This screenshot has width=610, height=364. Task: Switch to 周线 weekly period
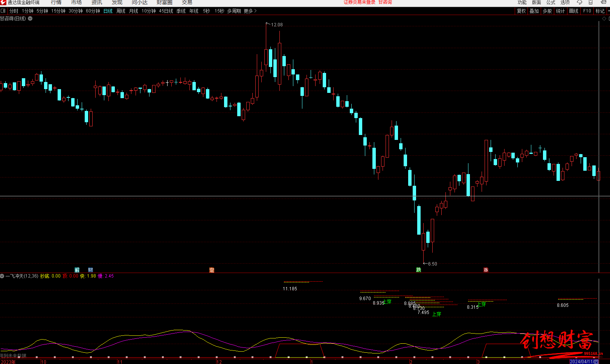[121, 11]
